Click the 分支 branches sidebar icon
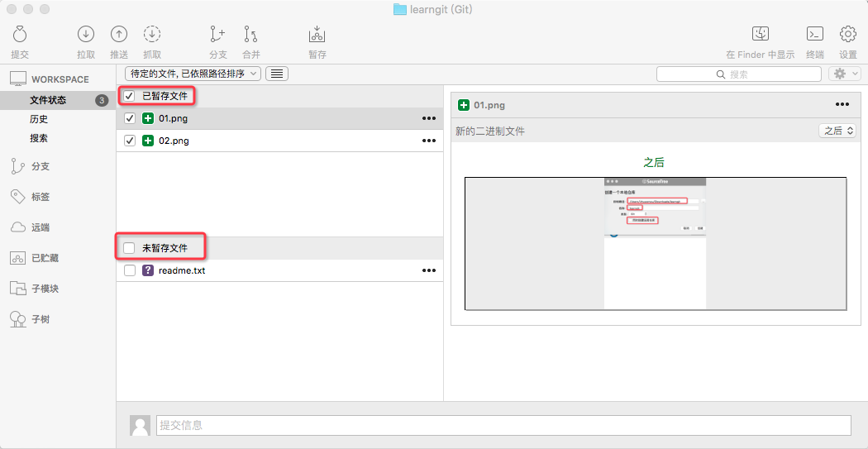 click(17, 166)
